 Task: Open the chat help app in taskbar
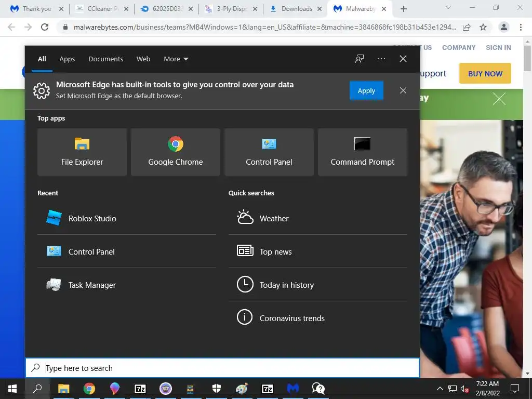tap(318, 389)
